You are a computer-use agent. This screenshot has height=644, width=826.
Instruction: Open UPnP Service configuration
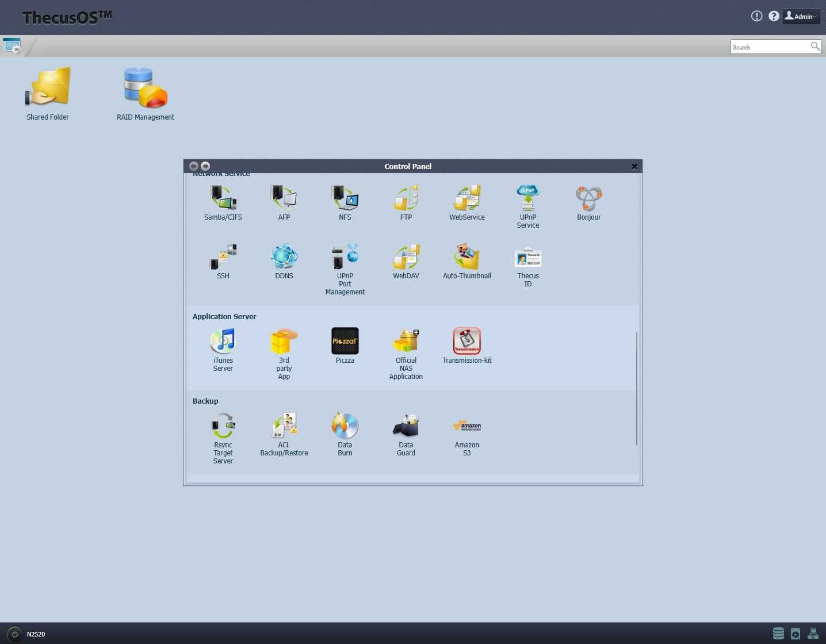click(528, 206)
